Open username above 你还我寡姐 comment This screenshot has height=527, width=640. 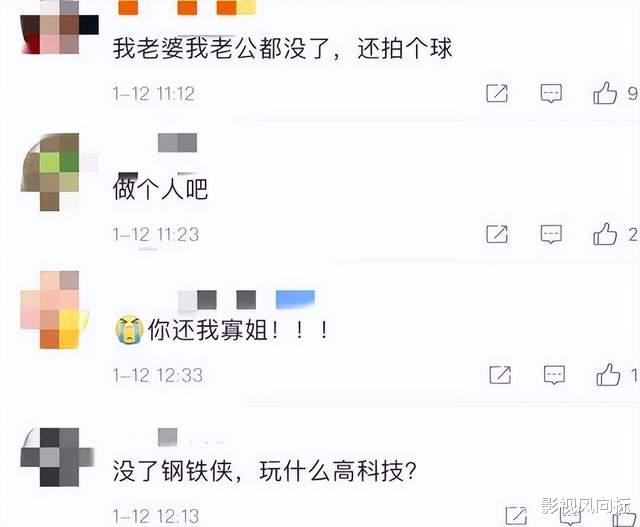tap(247, 300)
